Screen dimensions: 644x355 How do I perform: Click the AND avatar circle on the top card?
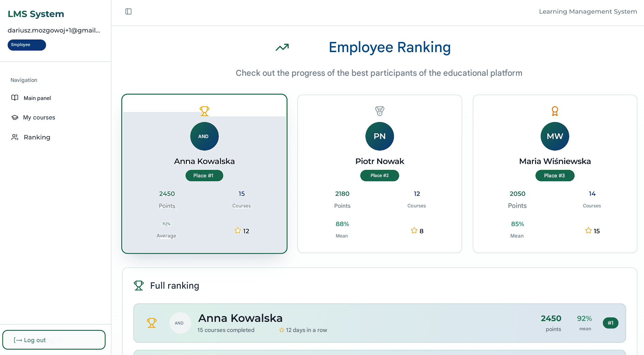click(x=205, y=136)
